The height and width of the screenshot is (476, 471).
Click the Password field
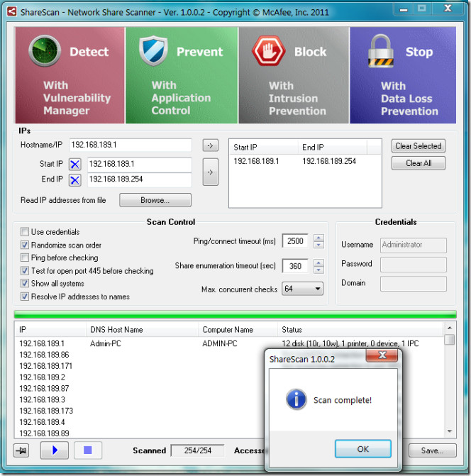pos(414,264)
